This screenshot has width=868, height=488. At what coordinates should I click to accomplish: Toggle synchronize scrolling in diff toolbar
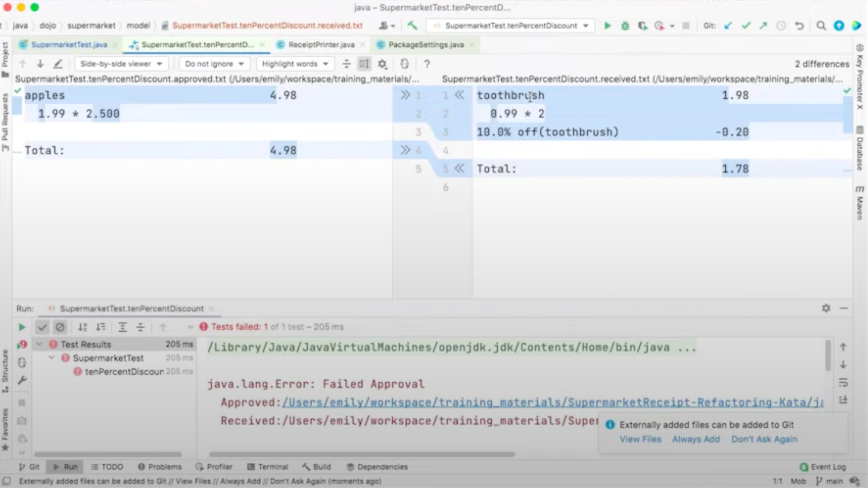click(364, 64)
